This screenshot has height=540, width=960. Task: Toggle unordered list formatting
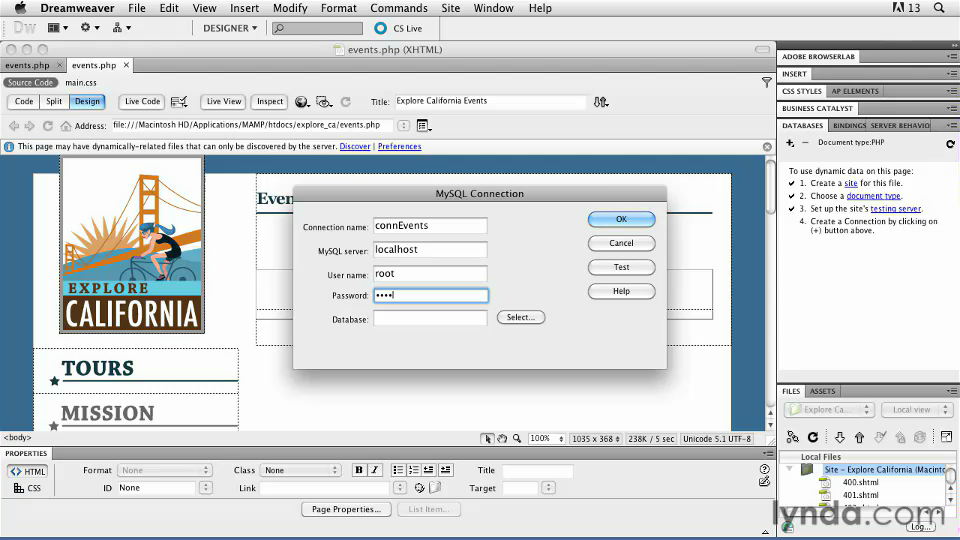(x=398, y=470)
